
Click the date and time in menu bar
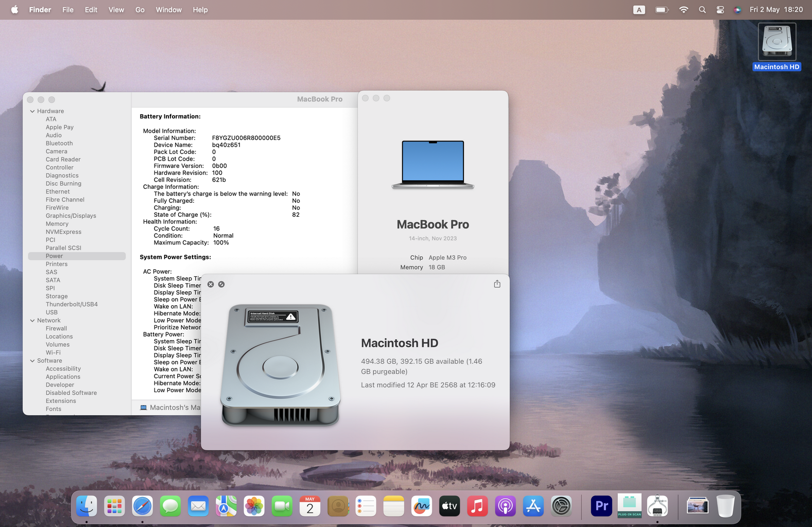776,10
